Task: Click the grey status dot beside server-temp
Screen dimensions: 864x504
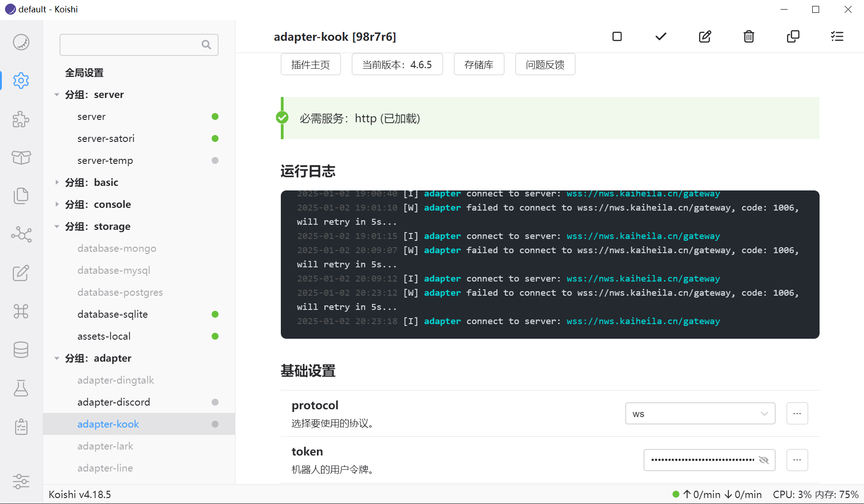Action: [x=215, y=160]
